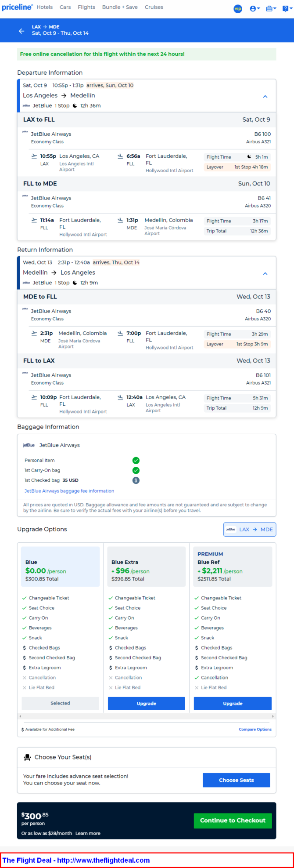Image resolution: width=294 pixels, height=868 pixels.
Task: Collapse the Departure Information flight details
Action: [265, 97]
